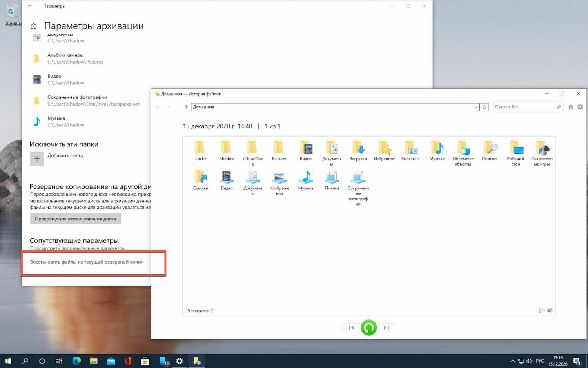
Task: Refresh the File History address bar
Action: [485, 107]
